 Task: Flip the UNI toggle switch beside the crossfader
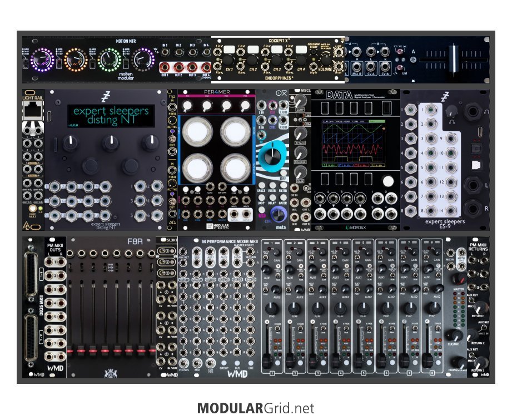click(400, 68)
